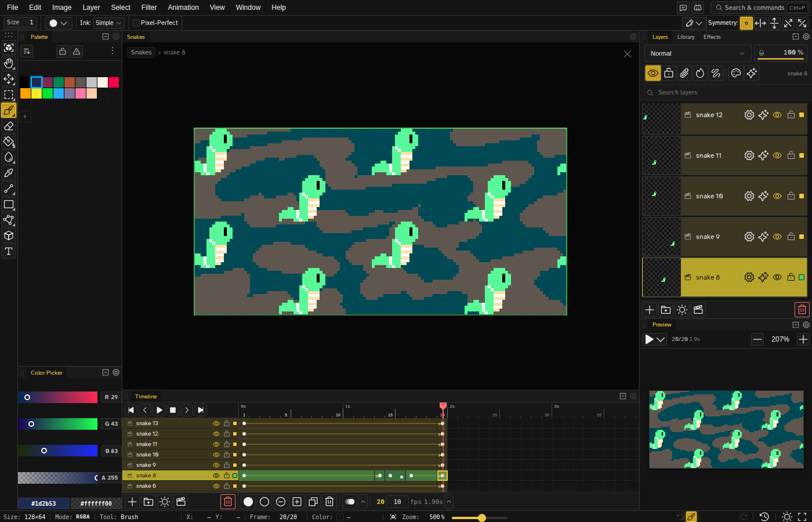Viewport: 812px width, 522px height.
Task: Expand the Preview playback options chevron
Action: click(x=661, y=339)
